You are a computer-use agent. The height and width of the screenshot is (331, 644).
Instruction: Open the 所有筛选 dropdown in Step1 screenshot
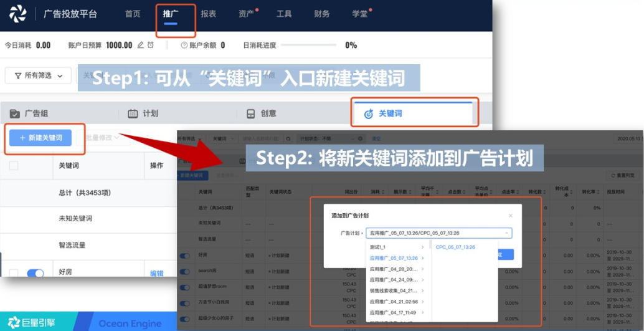38,75
